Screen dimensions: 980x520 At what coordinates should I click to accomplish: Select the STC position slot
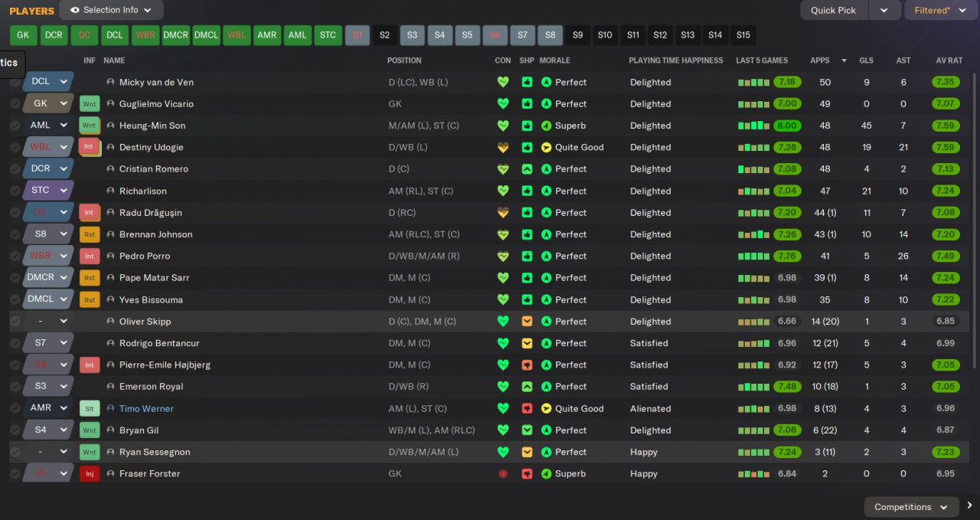pos(328,35)
